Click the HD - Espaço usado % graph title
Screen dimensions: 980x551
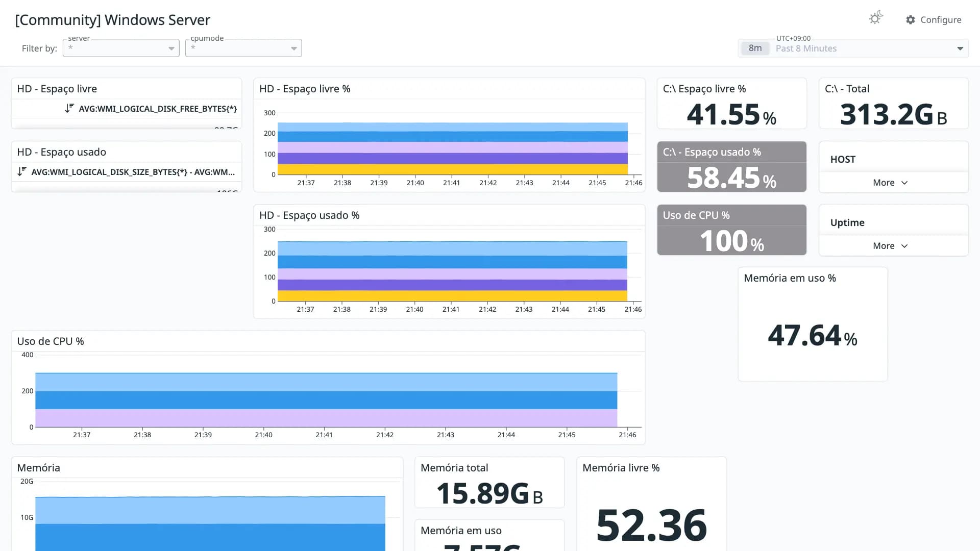309,215
